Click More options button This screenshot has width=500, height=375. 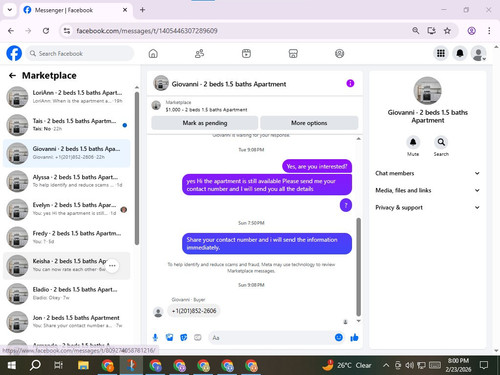(309, 123)
